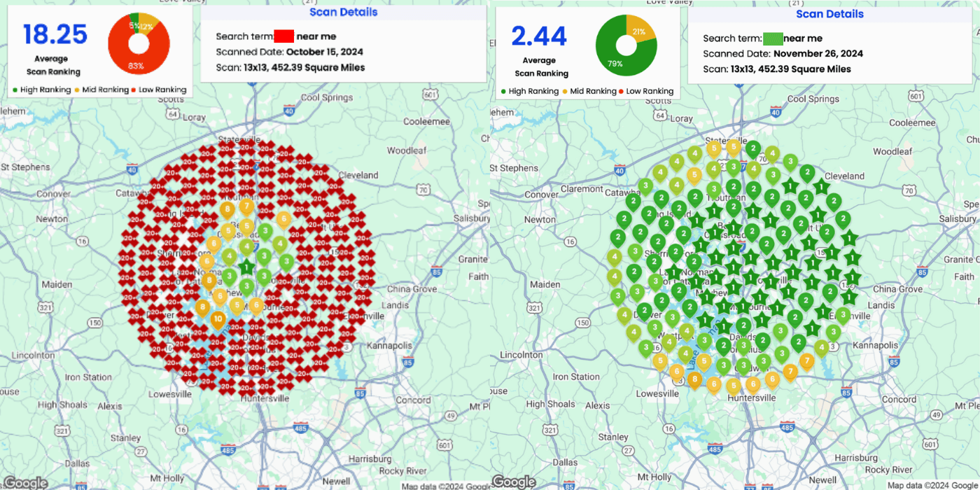The width and height of the screenshot is (980, 490).
Task: Click High Ranking legend entry in left panel
Action: pyautogui.click(x=42, y=90)
